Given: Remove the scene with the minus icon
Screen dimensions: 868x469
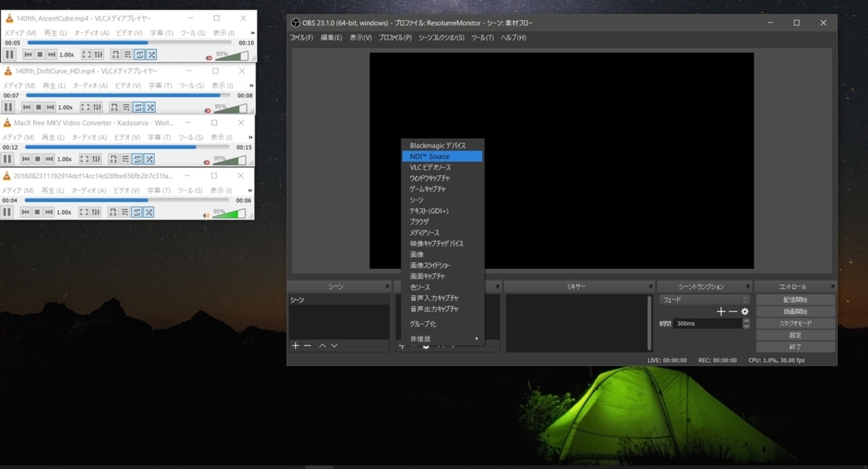Looking at the screenshot, I should click(x=308, y=346).
